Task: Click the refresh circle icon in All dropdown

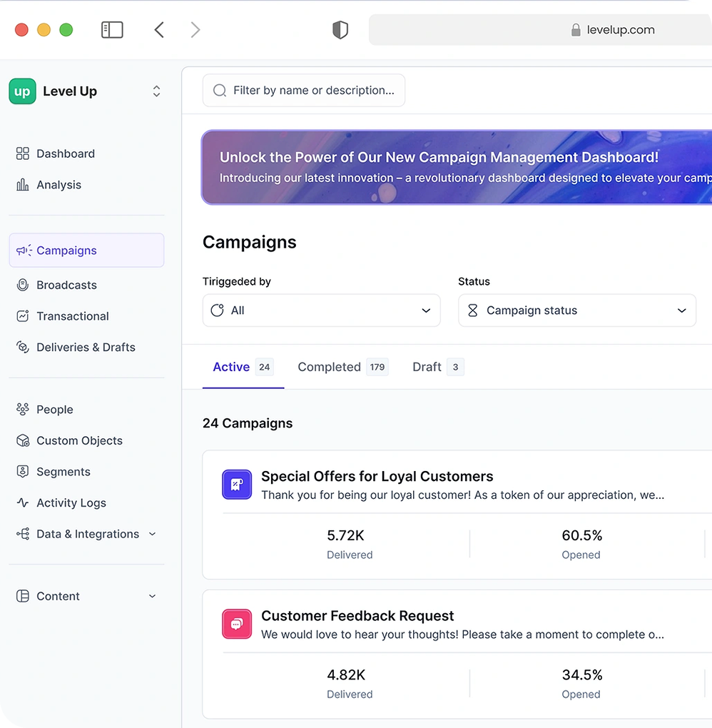Action: pos(217,310)
